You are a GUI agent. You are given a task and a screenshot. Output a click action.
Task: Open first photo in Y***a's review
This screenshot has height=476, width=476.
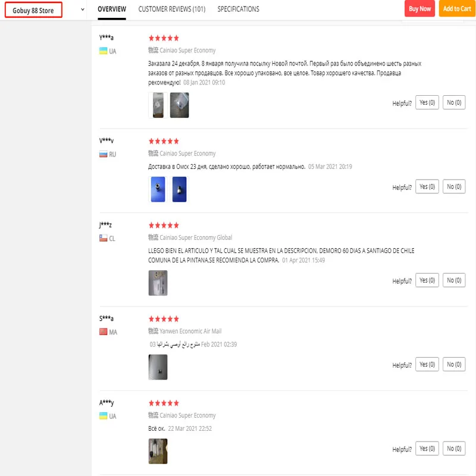[158, 105]
